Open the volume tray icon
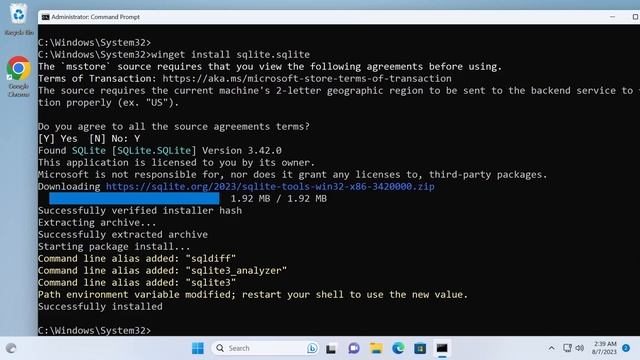 point(580,348)
